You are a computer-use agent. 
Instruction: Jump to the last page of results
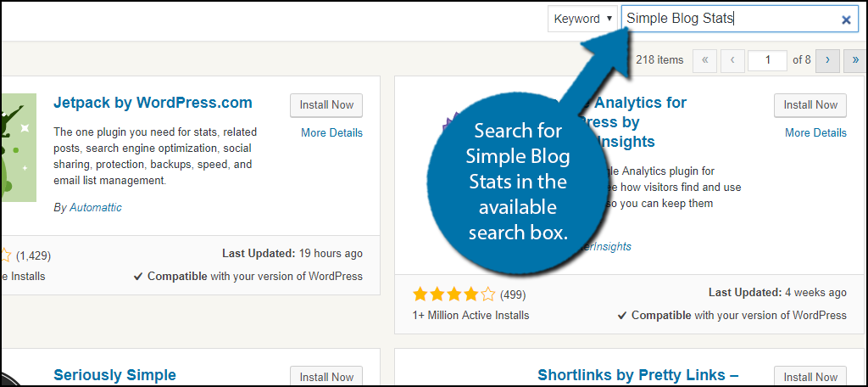[854, 60]
